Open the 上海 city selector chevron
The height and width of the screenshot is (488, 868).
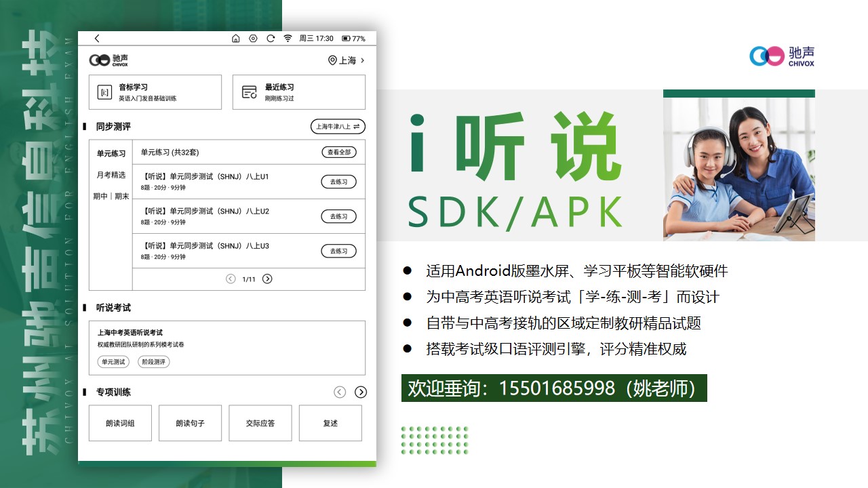point(363,60)
